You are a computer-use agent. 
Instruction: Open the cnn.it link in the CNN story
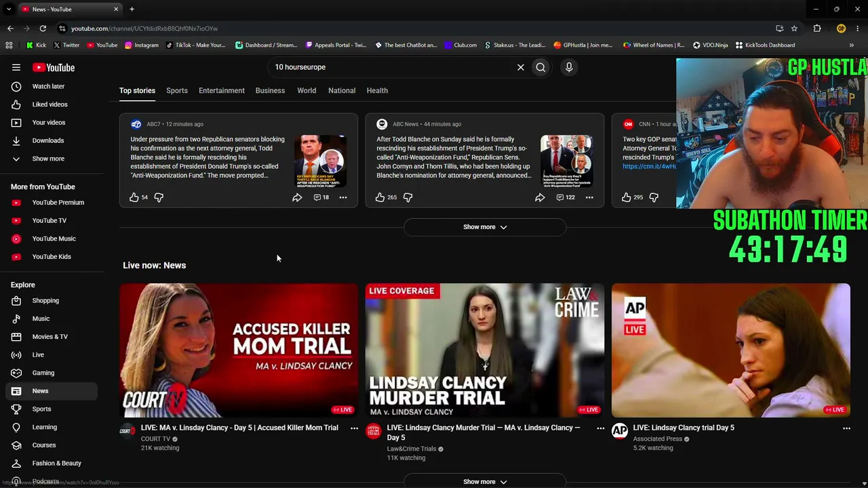(x=649, y=166)
